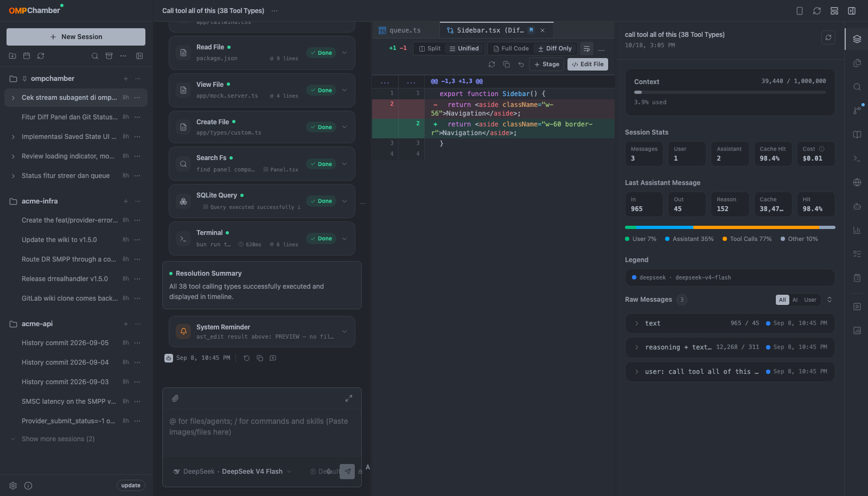
Task: Switch the diff view to Split
Action: point(430,48)
